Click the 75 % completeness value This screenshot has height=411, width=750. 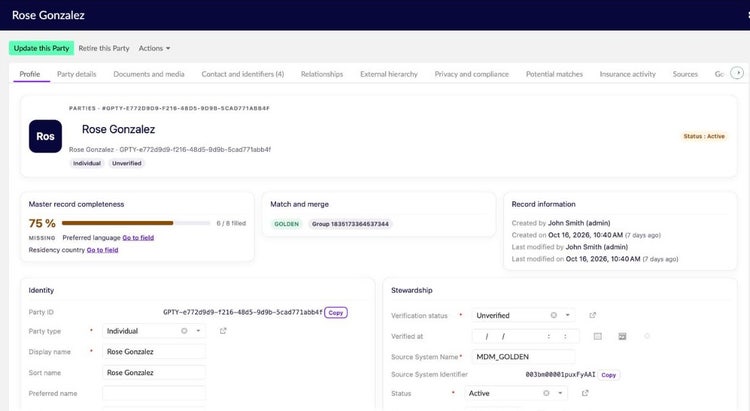pos(42,223)
